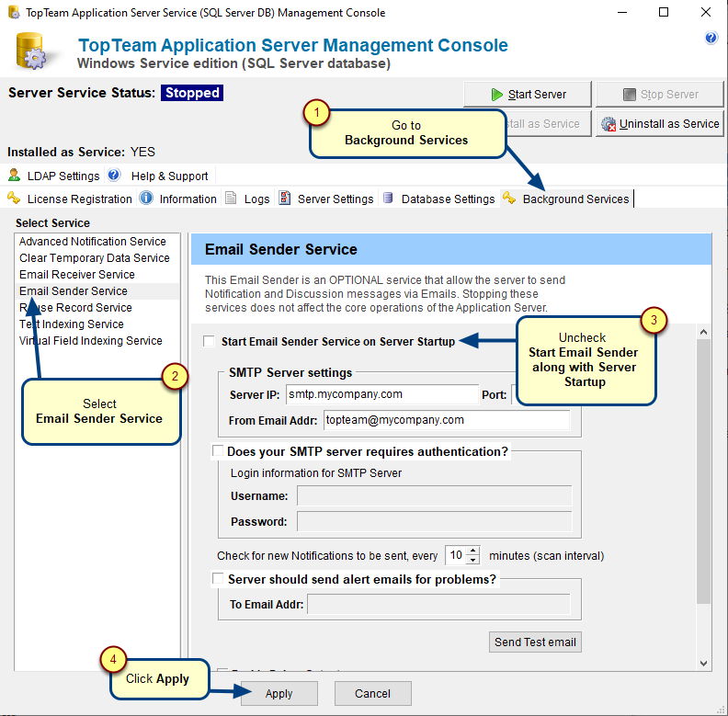Click the Server IP input field
The image size is (728, 716).
point(381,394)
